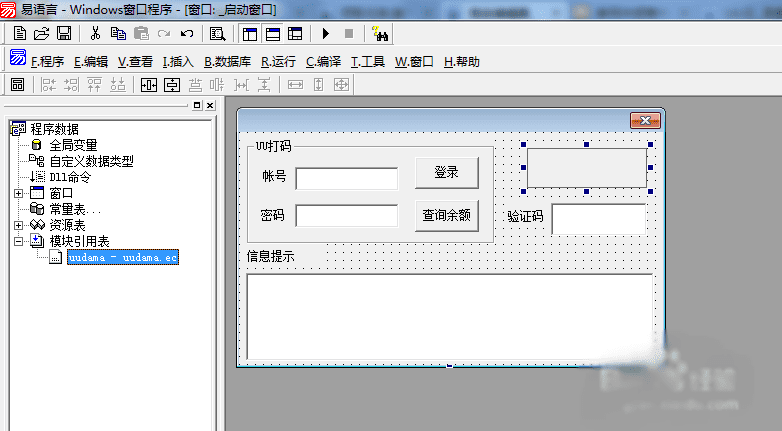This screenshot has height=431, width=782.
Task: Collapse the 模块引用表 tree node
Action: point(18,241)
